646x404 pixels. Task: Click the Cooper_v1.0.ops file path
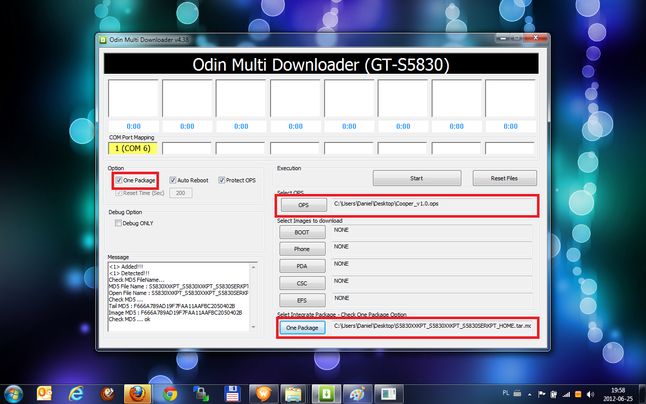pos(386,203)
